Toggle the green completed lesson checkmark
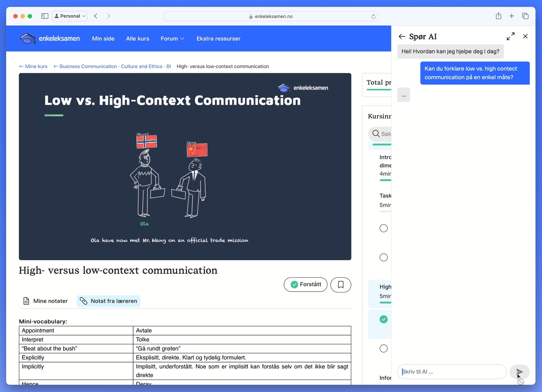Viewport: 542px width, 392px height. point(384,319)
